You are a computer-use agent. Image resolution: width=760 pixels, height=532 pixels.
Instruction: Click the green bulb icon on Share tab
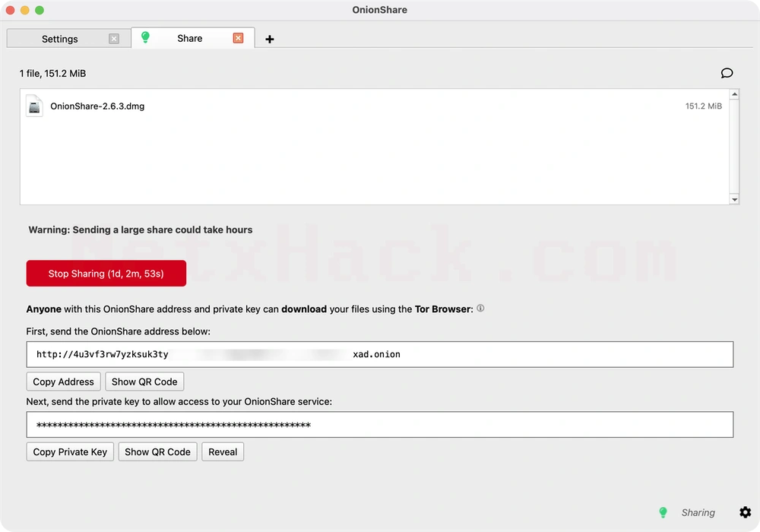[145, 37]
